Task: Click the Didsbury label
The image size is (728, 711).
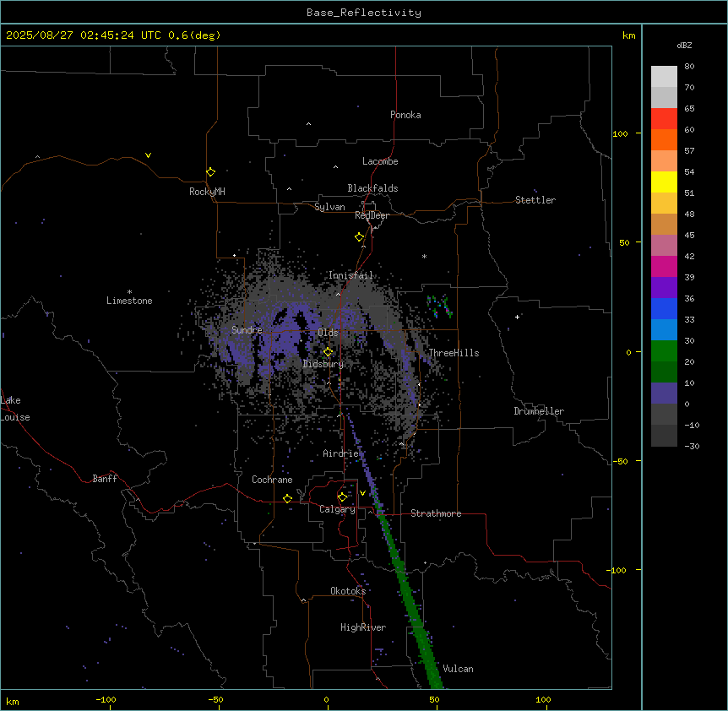Action: 323,364
